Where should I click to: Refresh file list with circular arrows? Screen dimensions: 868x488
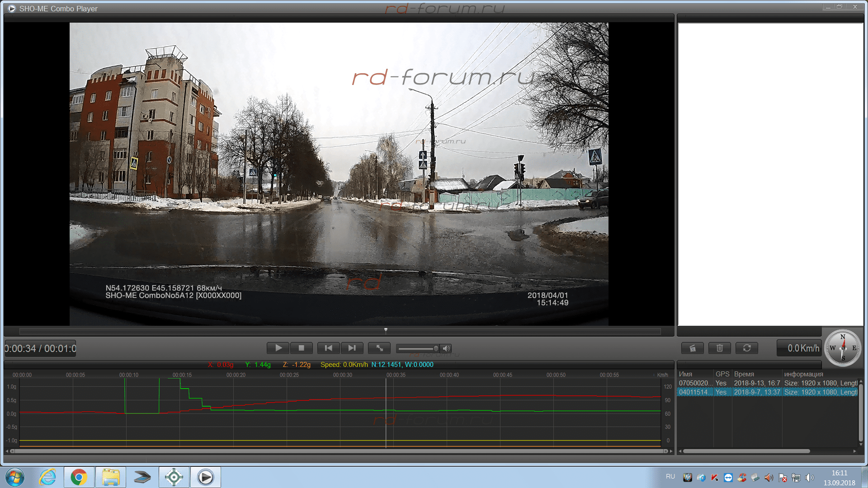click(x=747, y=348)
